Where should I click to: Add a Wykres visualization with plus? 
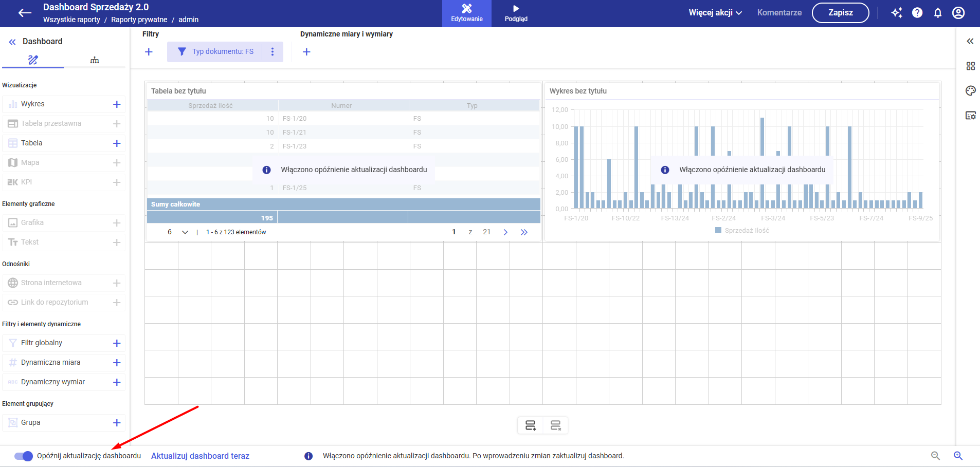coord(117,104)
